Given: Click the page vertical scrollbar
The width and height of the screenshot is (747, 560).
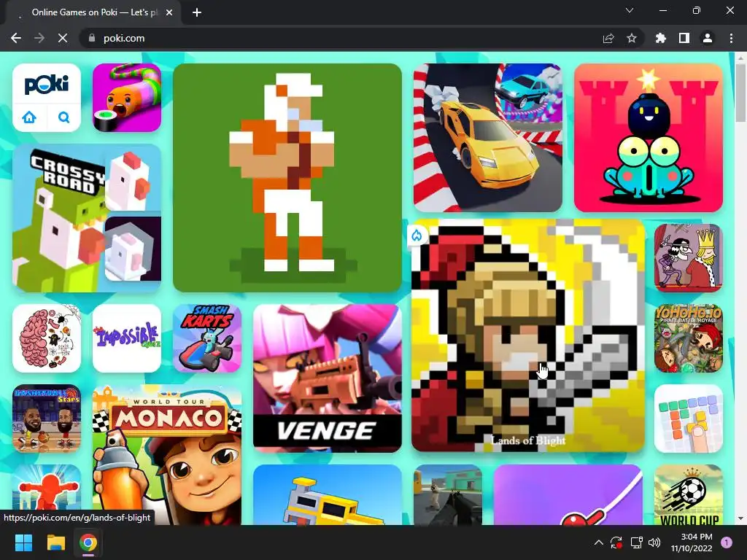Looking at the screenshot, I should tap(741, 93).
